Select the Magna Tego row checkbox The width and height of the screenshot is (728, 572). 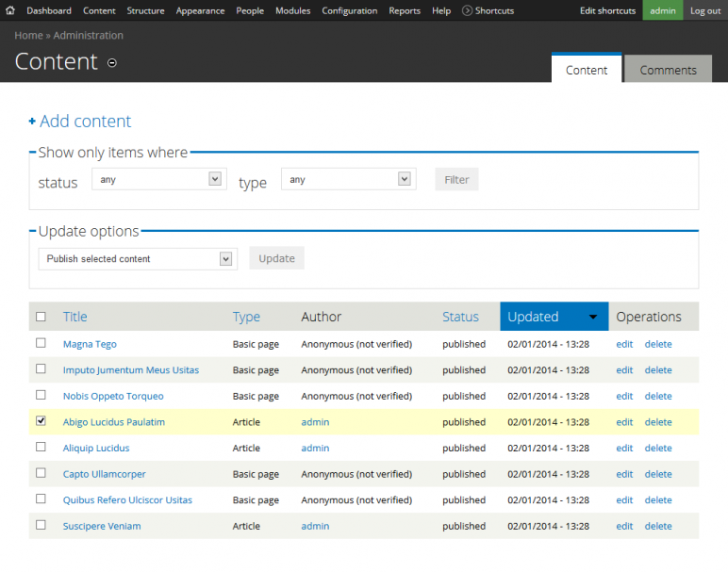pos(41,343)
